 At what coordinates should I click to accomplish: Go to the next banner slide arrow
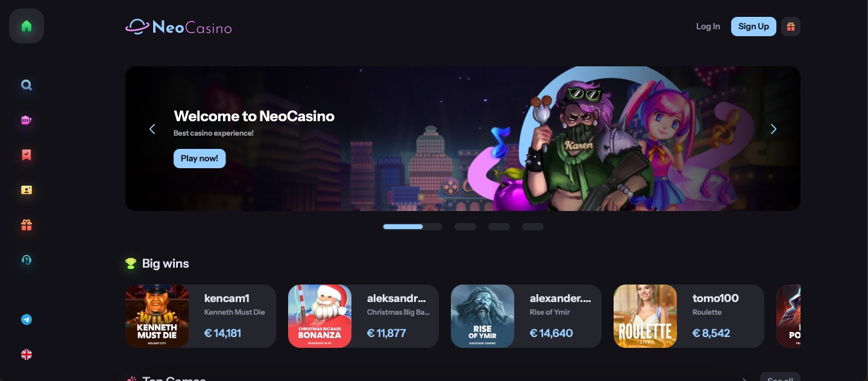[773, 129]
